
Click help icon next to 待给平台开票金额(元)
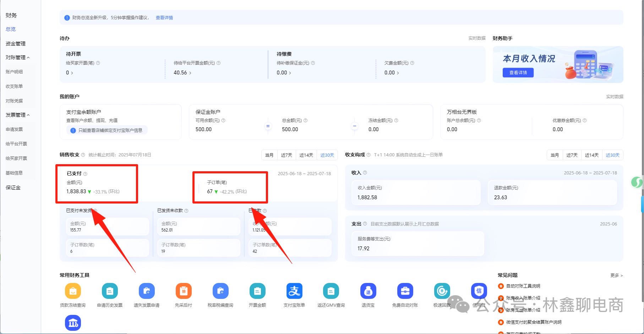coord(218,63)
